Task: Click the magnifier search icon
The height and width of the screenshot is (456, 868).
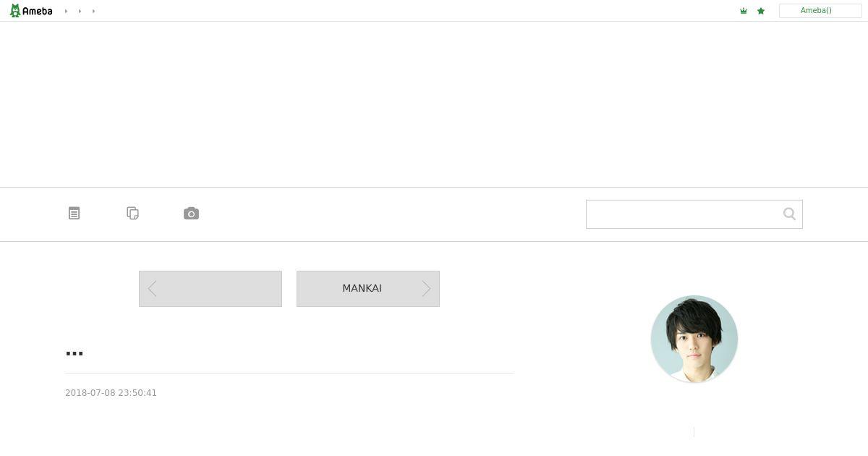Action: [x=789, y=214]
